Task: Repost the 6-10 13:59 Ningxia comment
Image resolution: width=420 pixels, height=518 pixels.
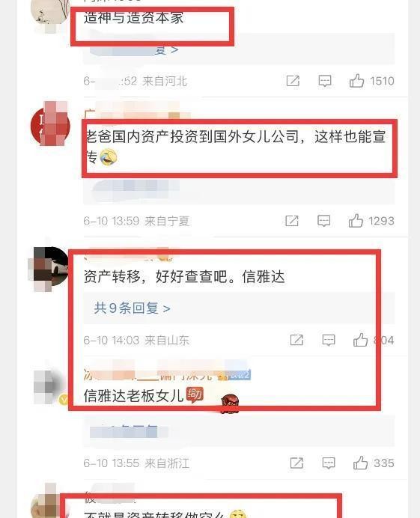Action: 292,221
